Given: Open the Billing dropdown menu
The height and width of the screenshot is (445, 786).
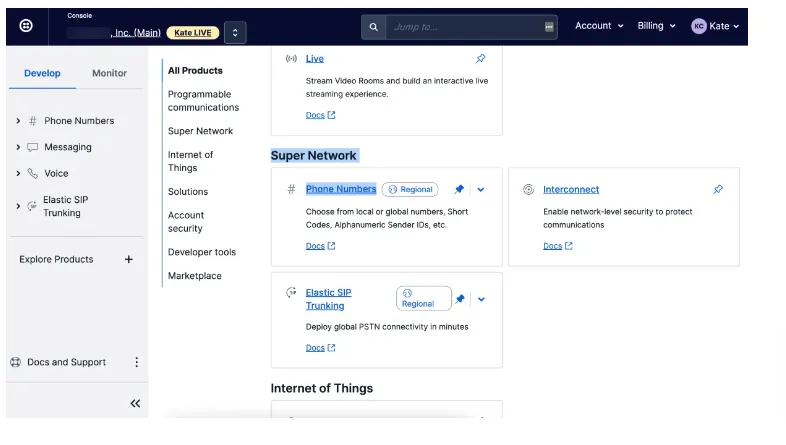Looking at the screenshot, I should point(656,26).
